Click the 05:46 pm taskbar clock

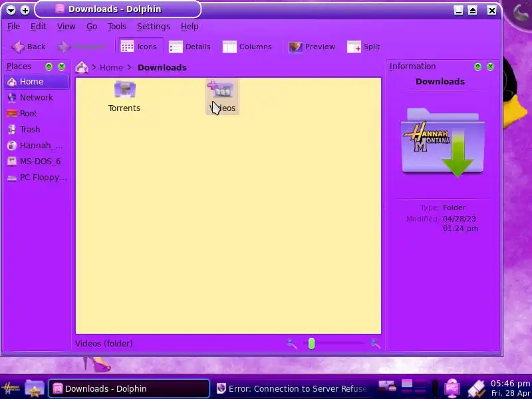(510, 384)
